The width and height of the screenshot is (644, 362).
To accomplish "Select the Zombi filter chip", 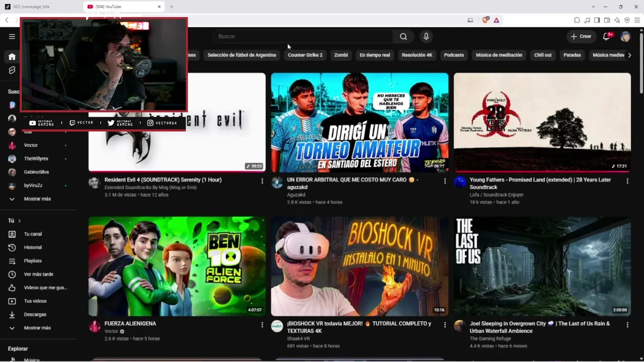I will point(341,55).
